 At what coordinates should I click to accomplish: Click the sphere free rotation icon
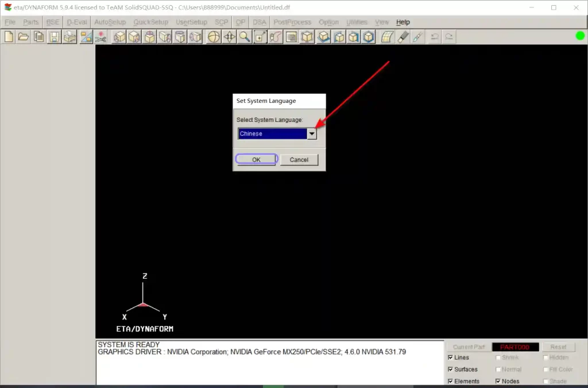[x=214, y=37]
